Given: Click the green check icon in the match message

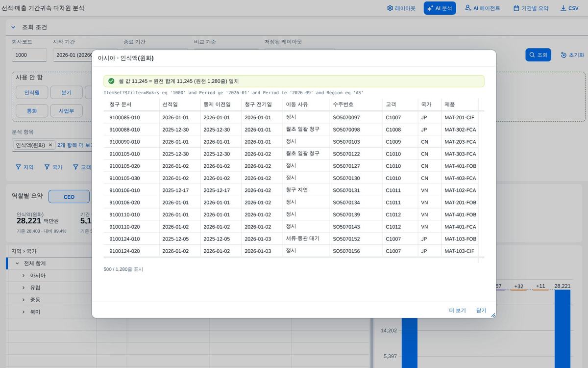Looking at the screenshot, I should 111,81.
